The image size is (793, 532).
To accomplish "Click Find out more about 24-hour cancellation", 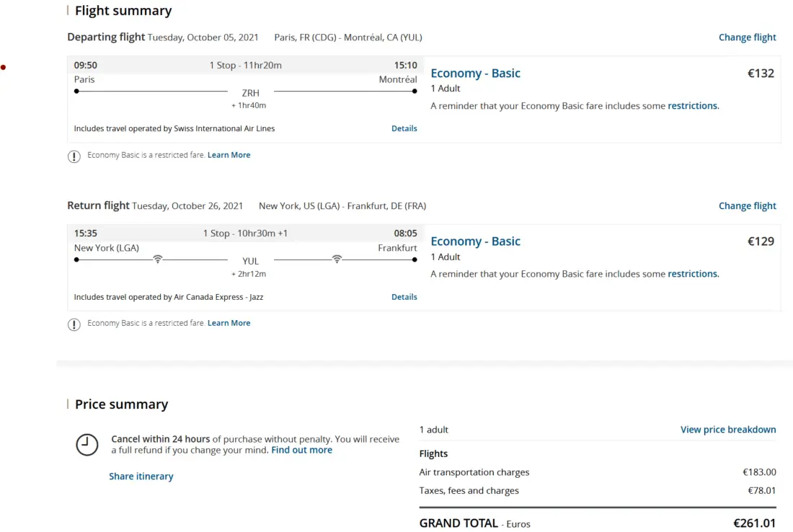I will point(301,450).
